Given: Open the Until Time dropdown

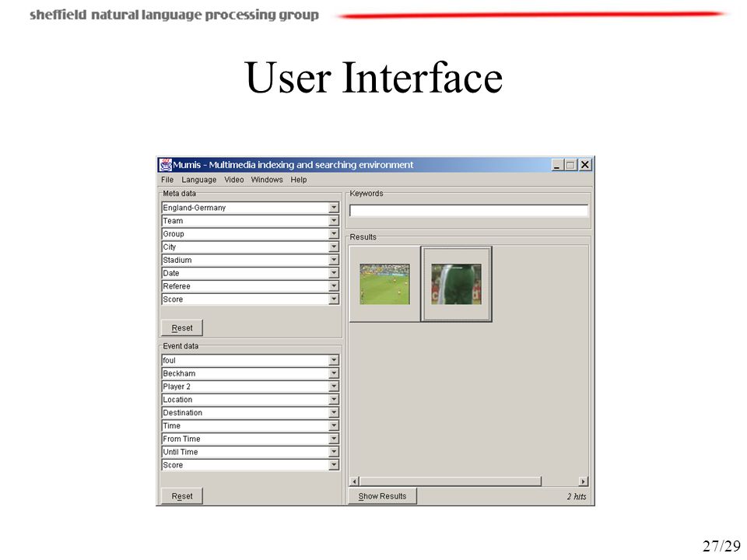Looking at the screenshot, I should (x=334, y=452).
